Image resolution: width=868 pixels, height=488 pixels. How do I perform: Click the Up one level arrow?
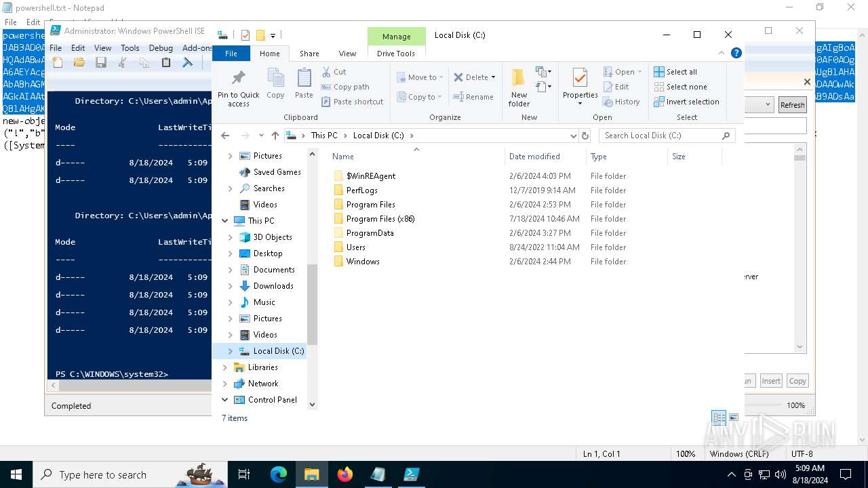click(x=275, y=136)
